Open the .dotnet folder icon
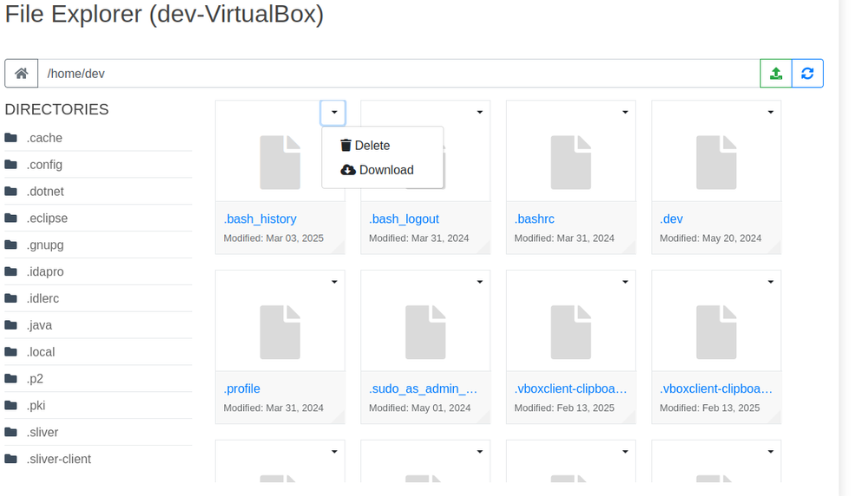868x496 pixels. (11, 192)
